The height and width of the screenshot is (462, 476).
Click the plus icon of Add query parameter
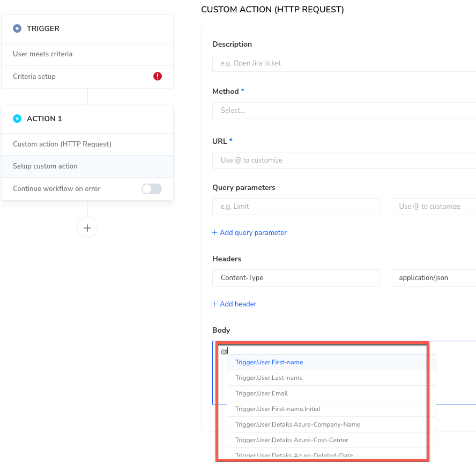point(214,232)
